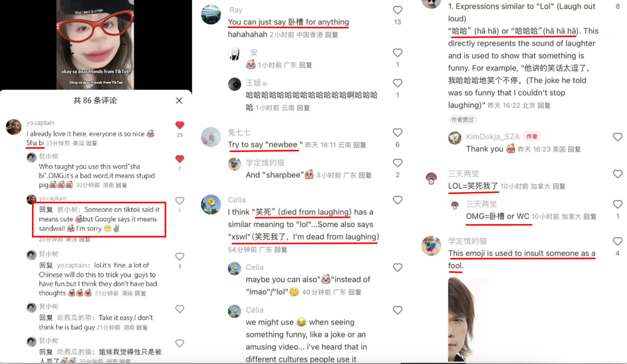Image resolution: width=627 pixels, height=364 pixels.
Task: Open KimDokja_SZA author profile name
Action: click(x=492, y=137)
